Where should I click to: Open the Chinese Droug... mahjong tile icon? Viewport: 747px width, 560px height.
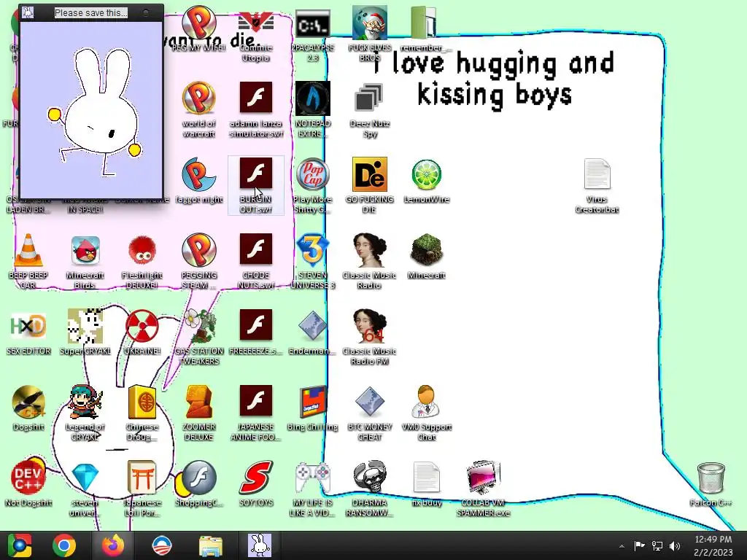(142, 413)
